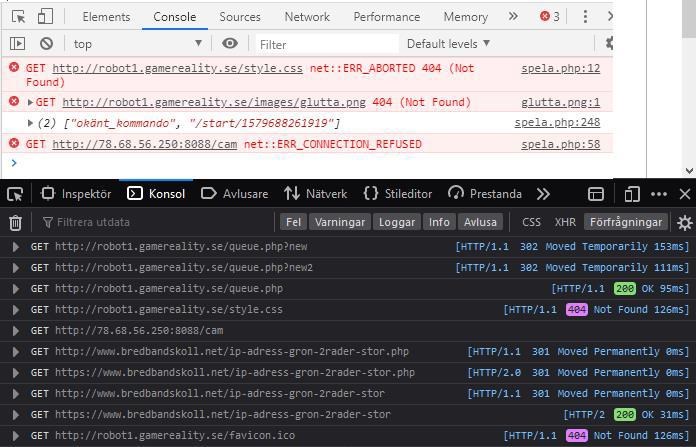Toggle the XHR filter button
Viewport: 696px width, 447px height.
pyautogui.click(x=565, y=222)
